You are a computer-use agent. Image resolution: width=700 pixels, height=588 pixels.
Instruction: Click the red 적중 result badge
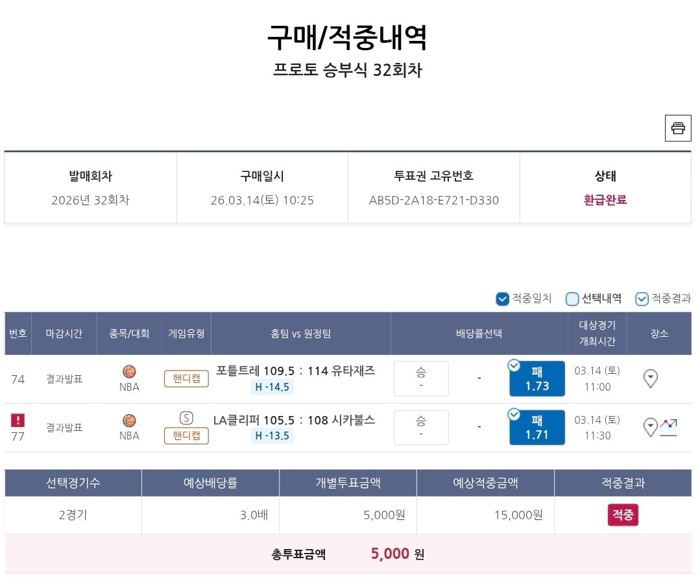tap(623, 515)
